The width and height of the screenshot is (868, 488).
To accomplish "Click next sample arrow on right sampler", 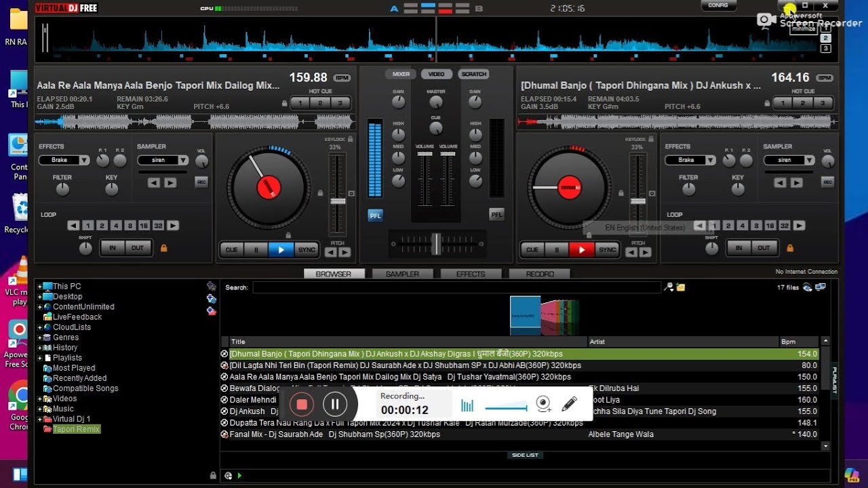I will (x=797, y=182).
